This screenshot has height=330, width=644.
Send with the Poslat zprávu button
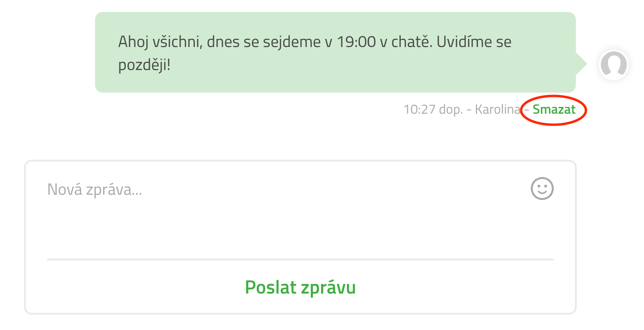[300, 287]
